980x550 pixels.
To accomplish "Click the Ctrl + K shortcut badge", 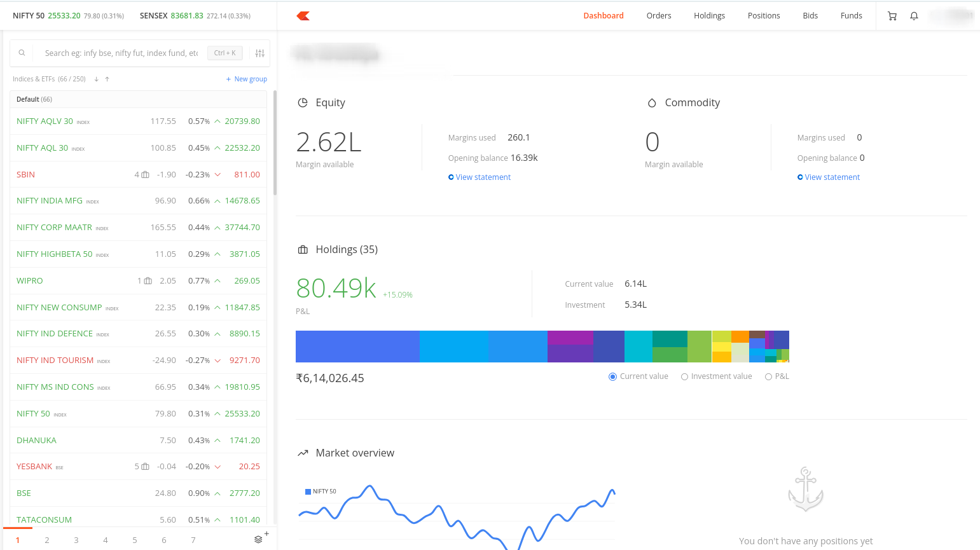I will click(x=225, y=53).
